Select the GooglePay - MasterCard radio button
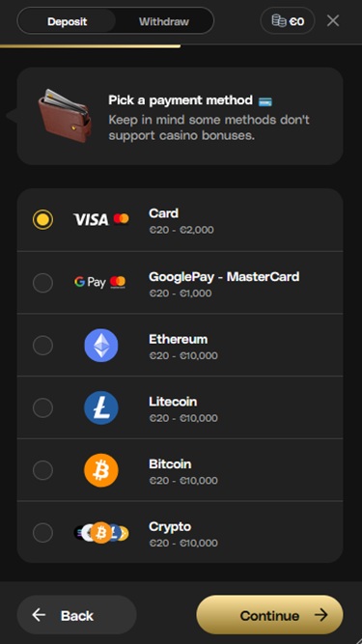This screenshot has width=362, height=644. point(42,283)
